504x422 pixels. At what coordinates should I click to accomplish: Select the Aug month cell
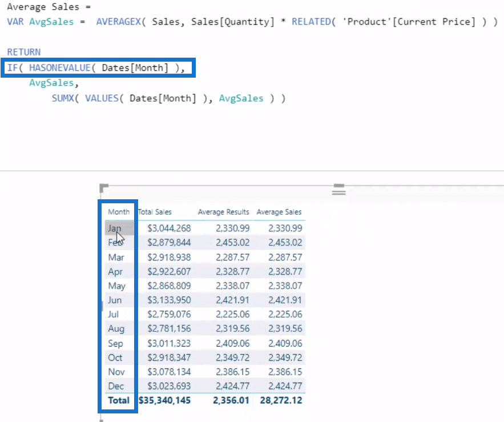point(116,328)
